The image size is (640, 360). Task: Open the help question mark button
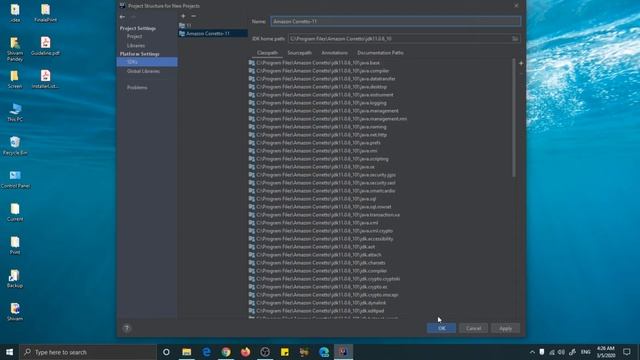(x=127, y=328)
